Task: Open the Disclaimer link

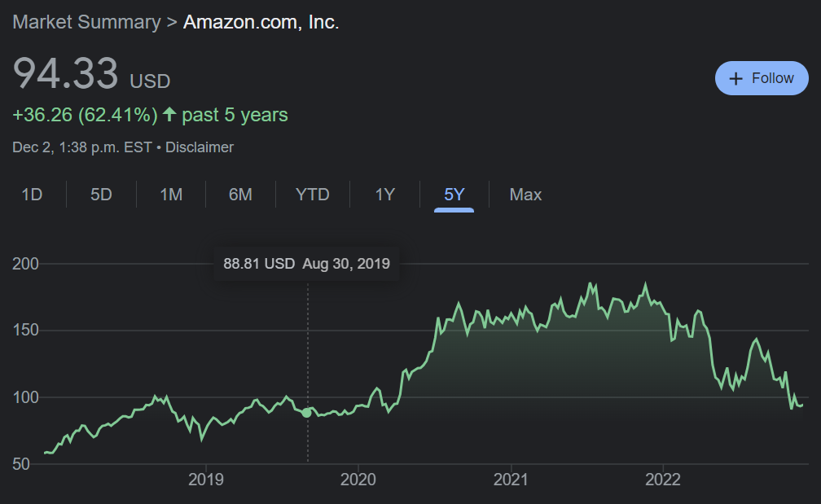Action: point(200,147)
